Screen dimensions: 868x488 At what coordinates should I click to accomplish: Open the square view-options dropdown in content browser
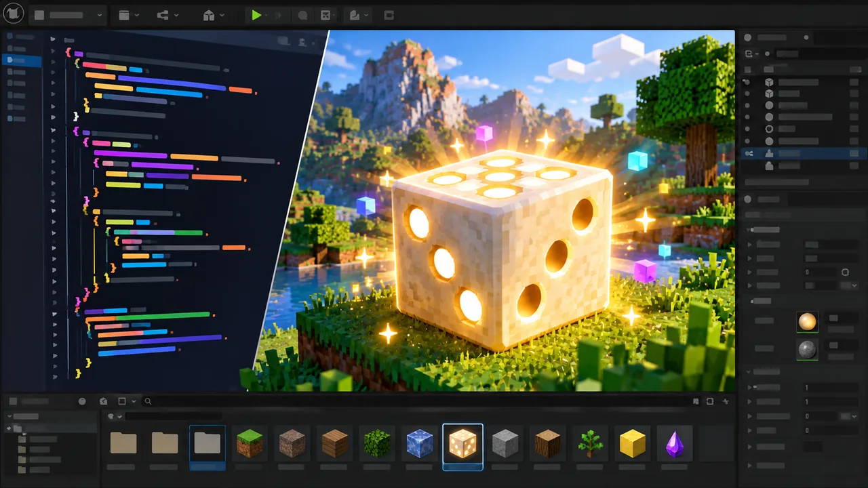coord(125,401)
